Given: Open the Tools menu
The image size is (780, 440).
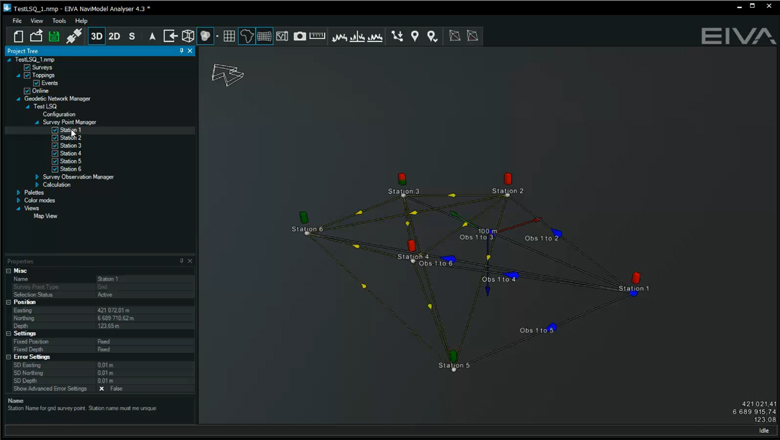Looking at the screenshot, I should pos(59,21).
